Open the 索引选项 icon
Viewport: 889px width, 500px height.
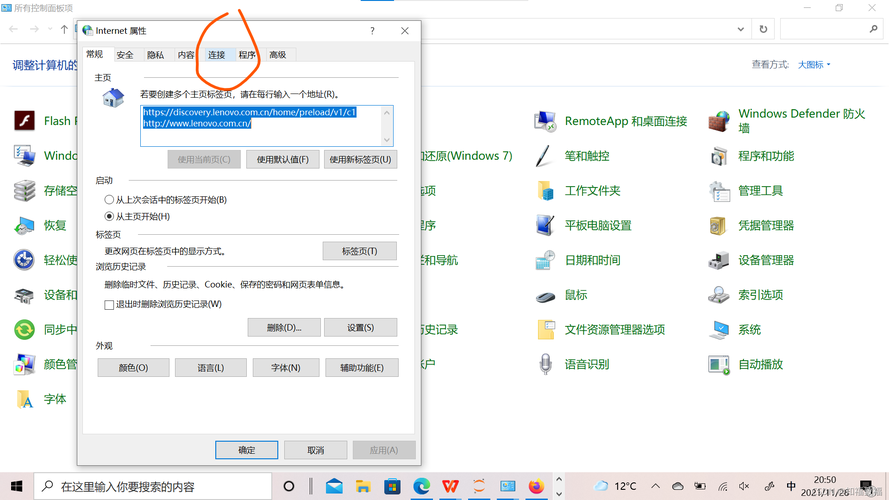[x=719, y=295]
